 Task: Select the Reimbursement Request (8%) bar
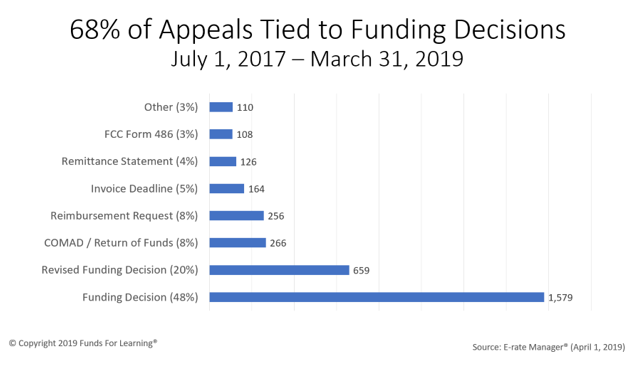point(237,215)
